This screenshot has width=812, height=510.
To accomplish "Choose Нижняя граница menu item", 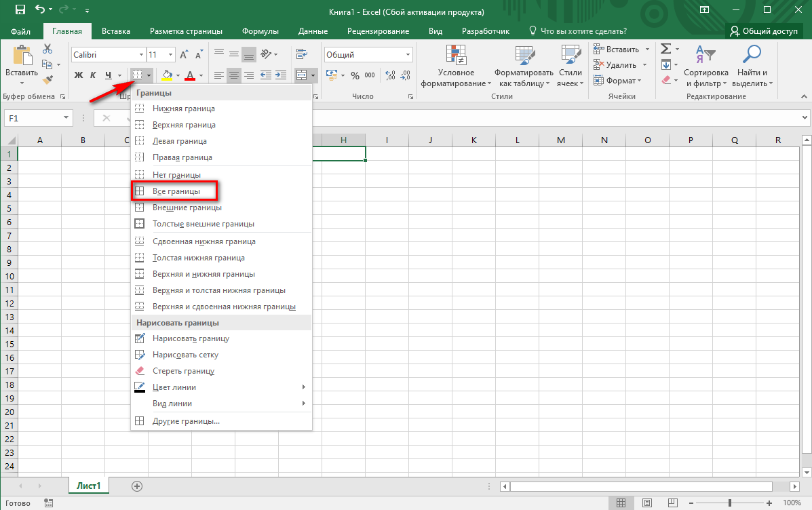I will point(221,109).
